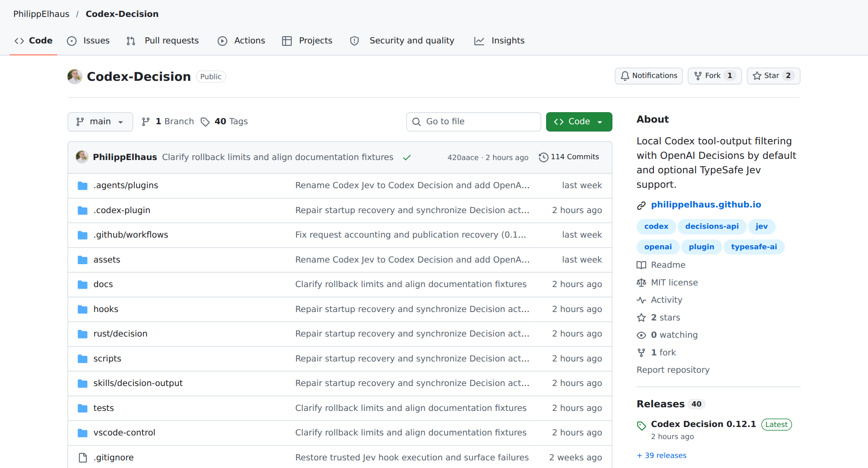Select the typesafe-ai topic tag
The height and width of the screenshot is (468, 868).
tap(754, 247)
